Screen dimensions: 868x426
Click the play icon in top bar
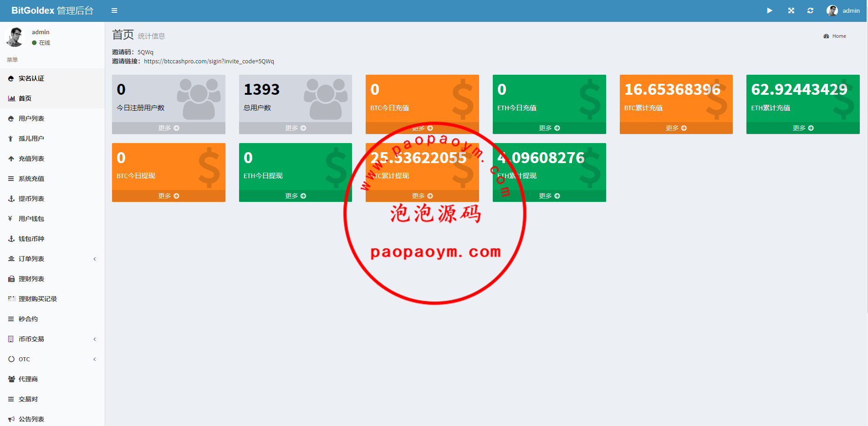(770, 10)
